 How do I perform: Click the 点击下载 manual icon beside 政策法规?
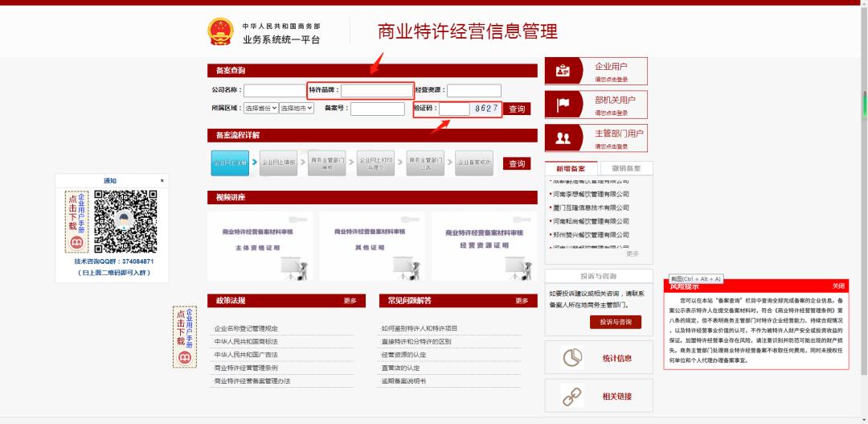(184, 336)
